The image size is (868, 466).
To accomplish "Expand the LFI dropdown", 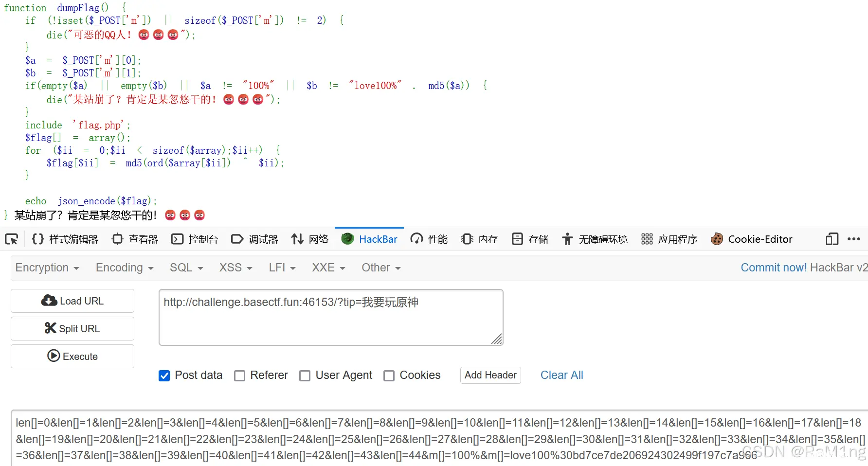I will click(282, 268).
